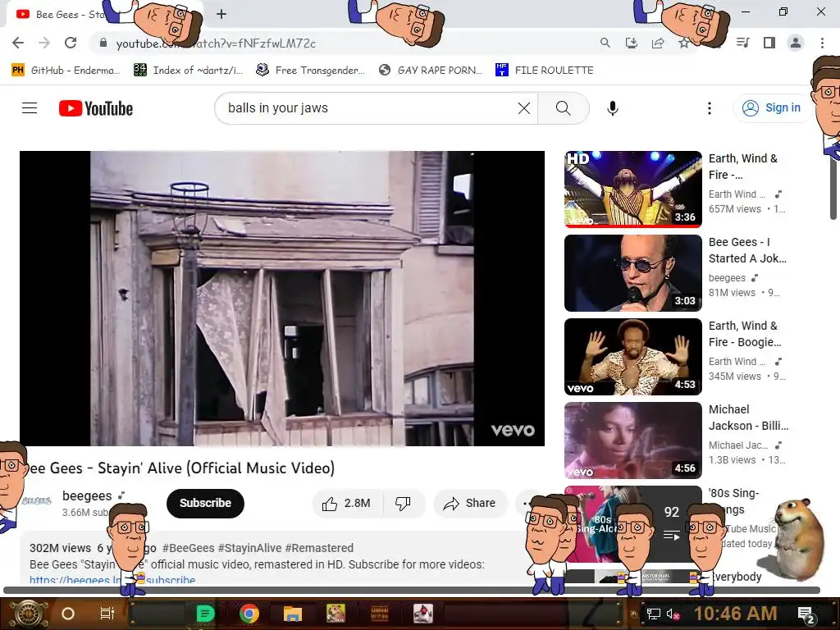Image resolution: width=840 pixels, height=630 pixels.
Task: Open the beegees channel avatar
Action: tap(36, 501)
